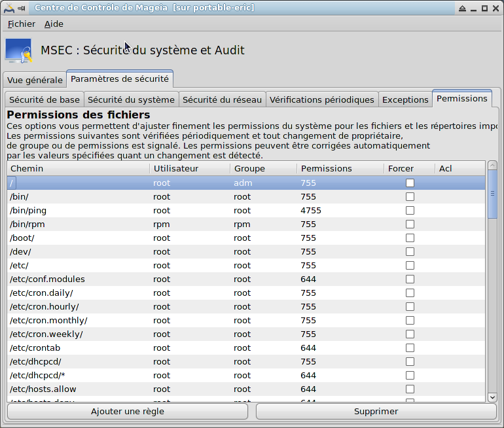This screenshot has height=428, width=504.
Task: Click the scrollbar up arrow
Action: 492,165
